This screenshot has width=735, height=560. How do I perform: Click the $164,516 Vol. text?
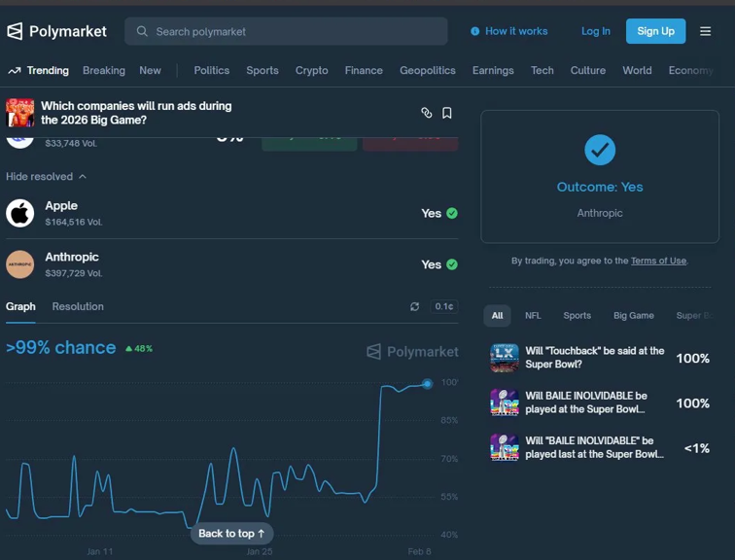click(74, 222)
